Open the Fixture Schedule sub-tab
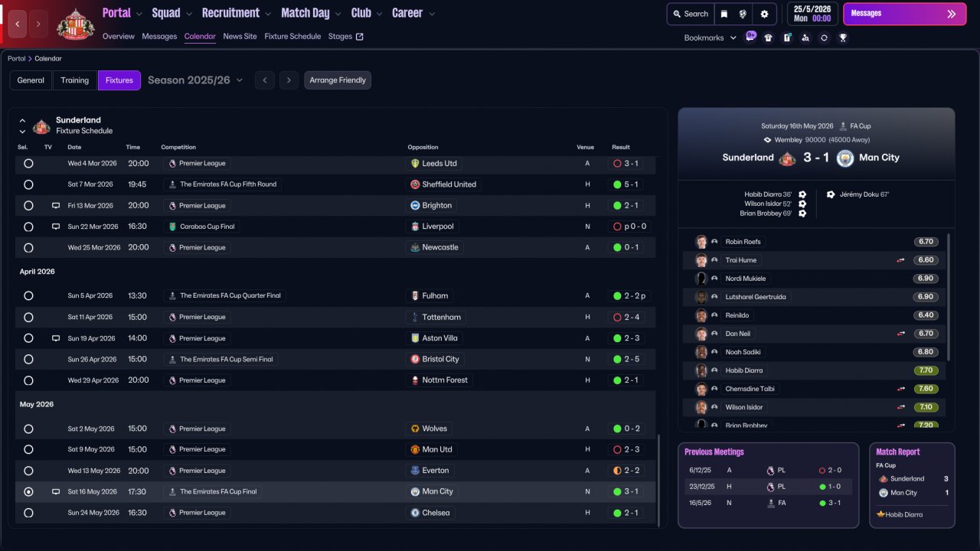The image size is (980, 551). tap(292, 37)
